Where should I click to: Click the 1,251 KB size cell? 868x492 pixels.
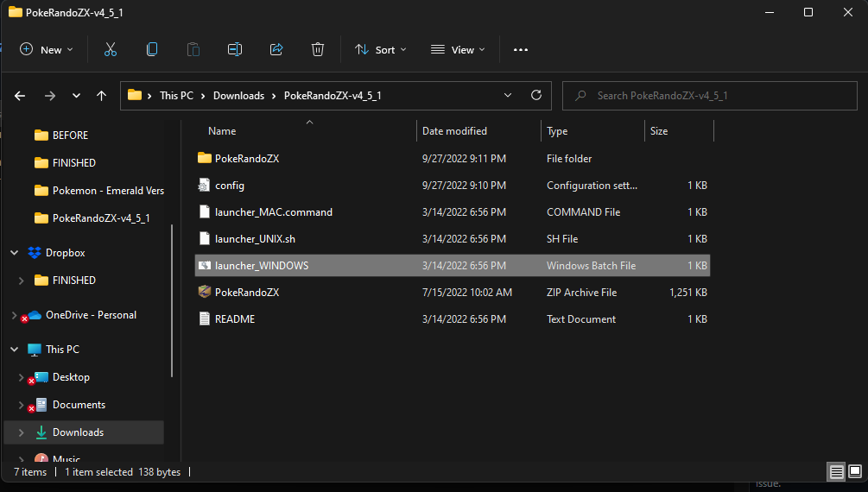click(x=688, y=293)
